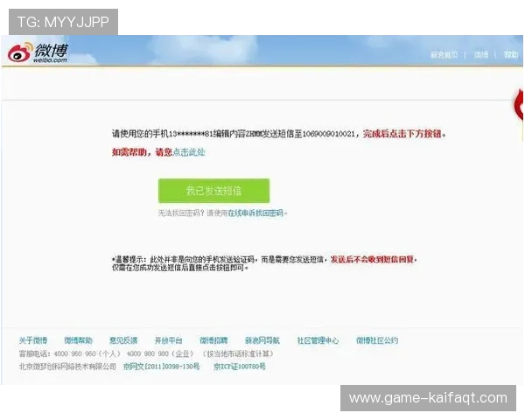The image size is (525, 420).
Task: Open 微博 link in header
Action: point(481,54)
